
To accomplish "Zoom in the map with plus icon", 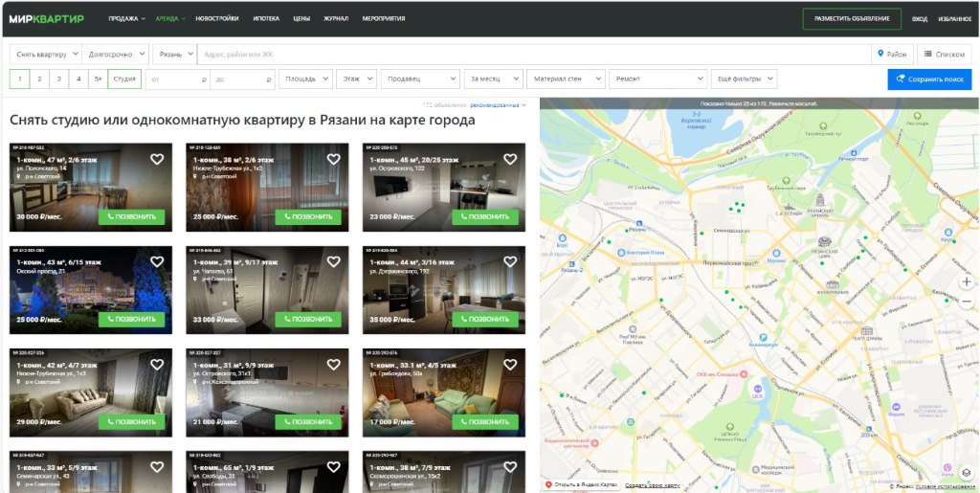I will point(967,281).
